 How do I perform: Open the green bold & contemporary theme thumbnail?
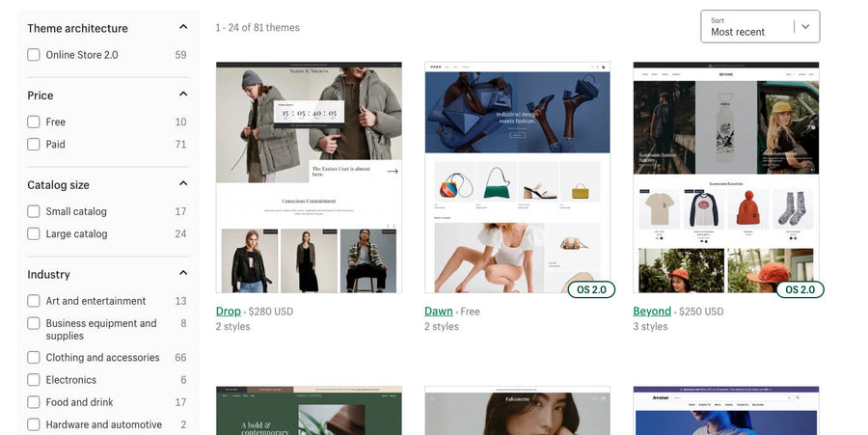pos(309,411)
